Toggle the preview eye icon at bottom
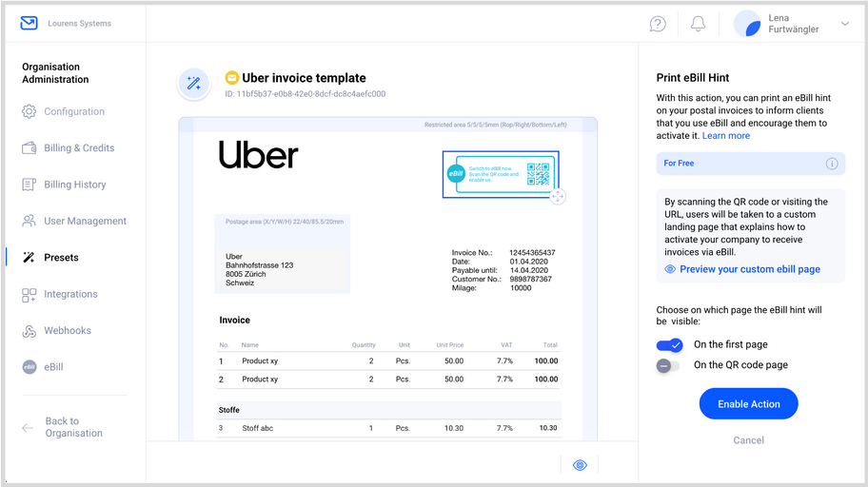 point(580,465)
